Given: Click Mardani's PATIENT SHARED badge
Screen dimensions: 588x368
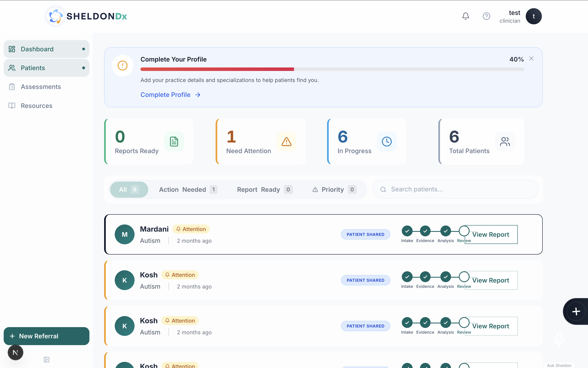Looking at the screenshot, I should click(365, 234).
